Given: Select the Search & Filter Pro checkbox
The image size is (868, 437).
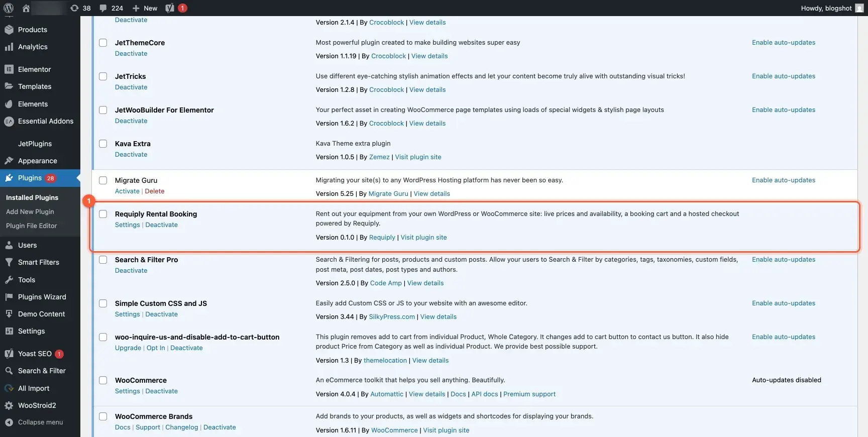Looking at the screenshot, I should point(103,260).
